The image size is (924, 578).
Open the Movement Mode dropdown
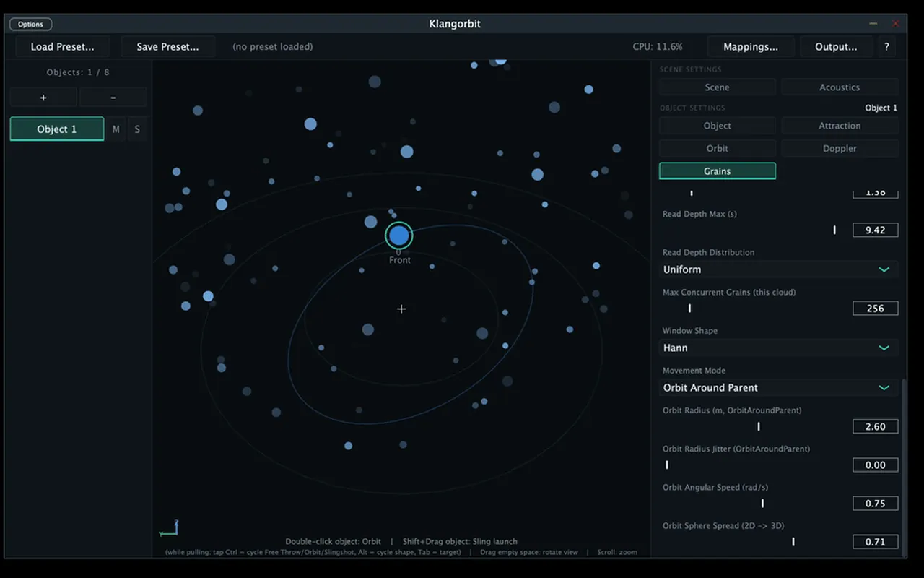point(778,387)
